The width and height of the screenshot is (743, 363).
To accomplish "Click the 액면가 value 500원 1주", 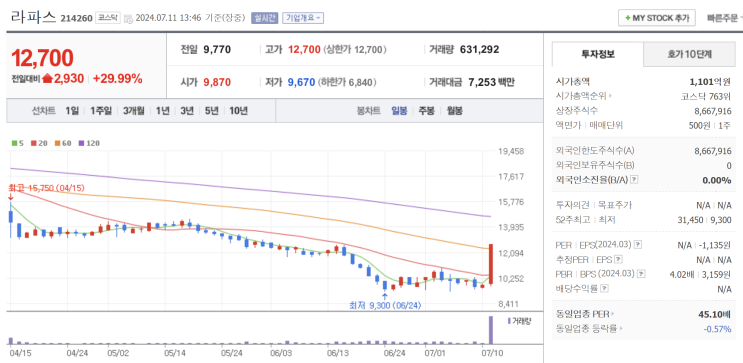I will tap(710, 125).
